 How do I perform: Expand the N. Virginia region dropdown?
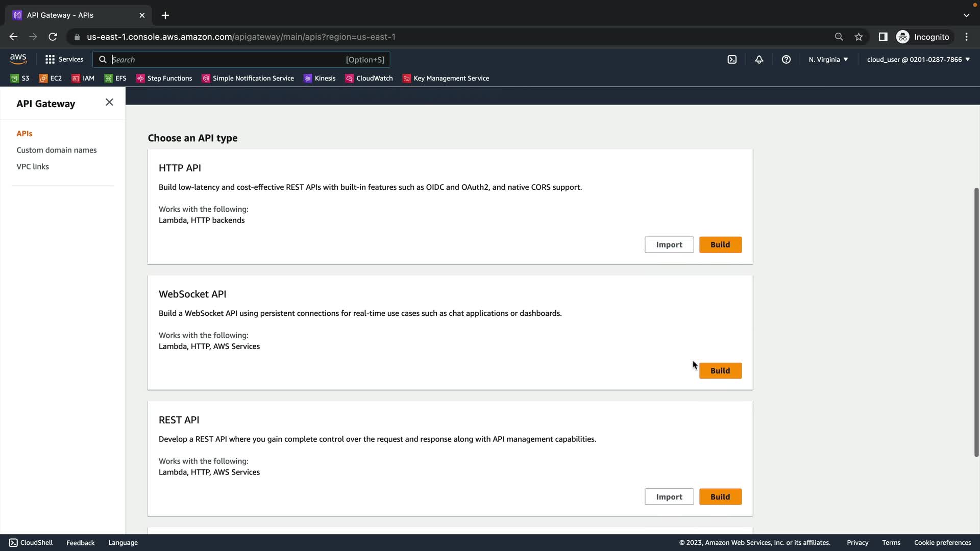click(x=828, y=60)
